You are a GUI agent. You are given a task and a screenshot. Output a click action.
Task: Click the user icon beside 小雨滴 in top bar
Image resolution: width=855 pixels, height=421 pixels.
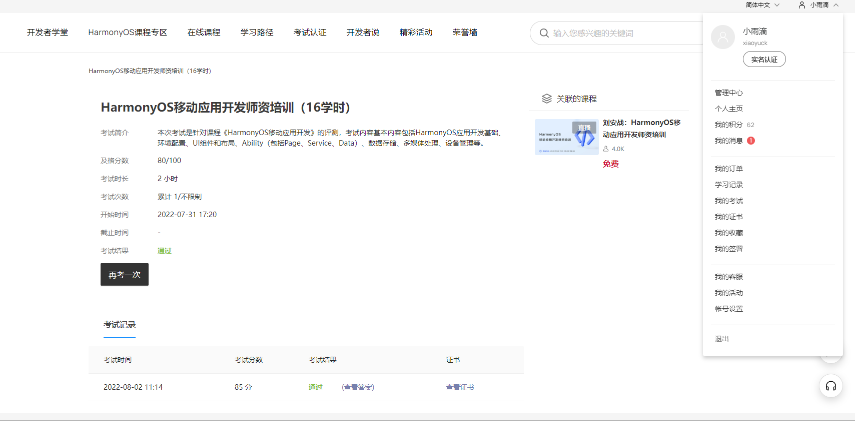coord(801,4)
